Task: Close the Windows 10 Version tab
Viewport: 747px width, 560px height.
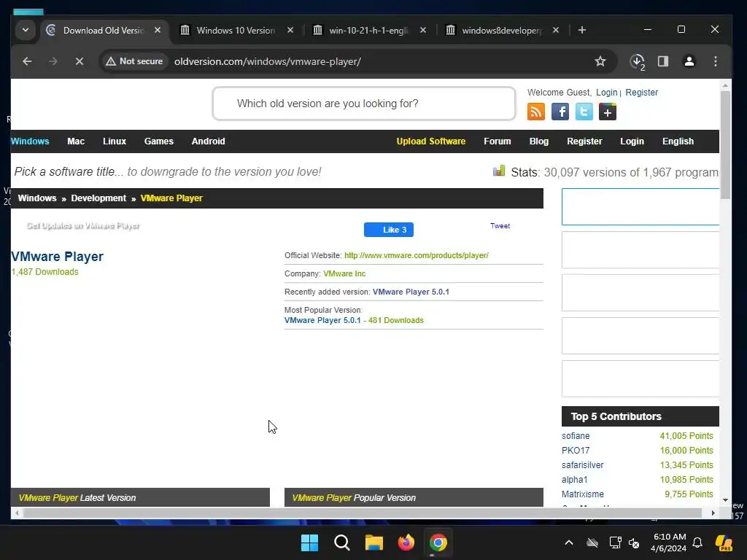Action: coord(290,30)
